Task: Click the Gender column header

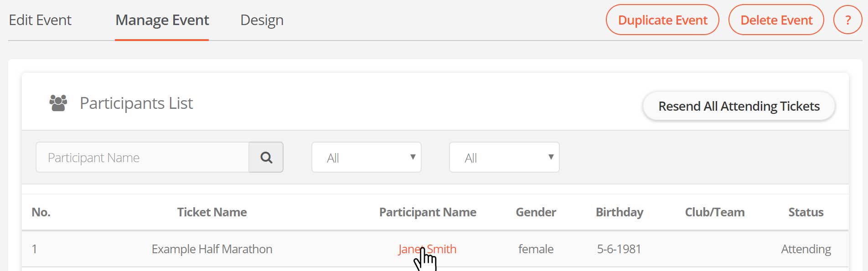Action: point(536,212)
